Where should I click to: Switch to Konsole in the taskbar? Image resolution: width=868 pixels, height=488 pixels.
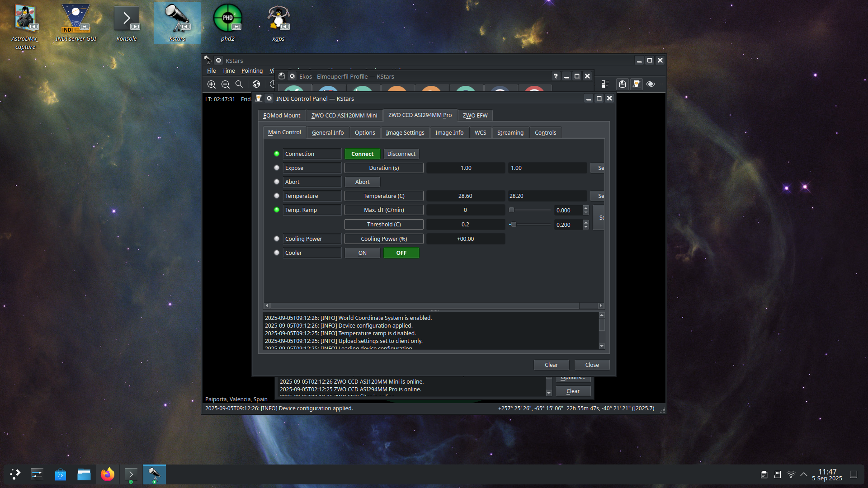(x=131, y=474)
